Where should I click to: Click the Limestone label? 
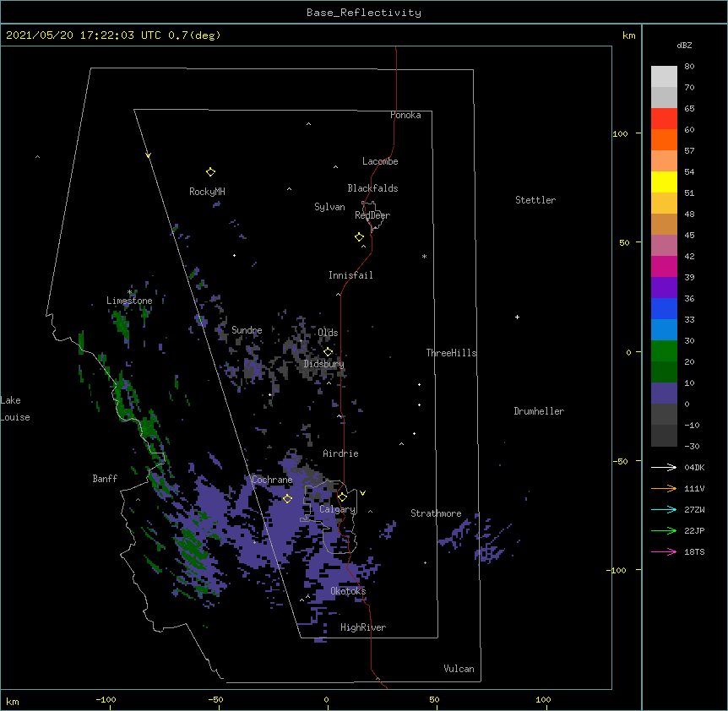(129, 301)
